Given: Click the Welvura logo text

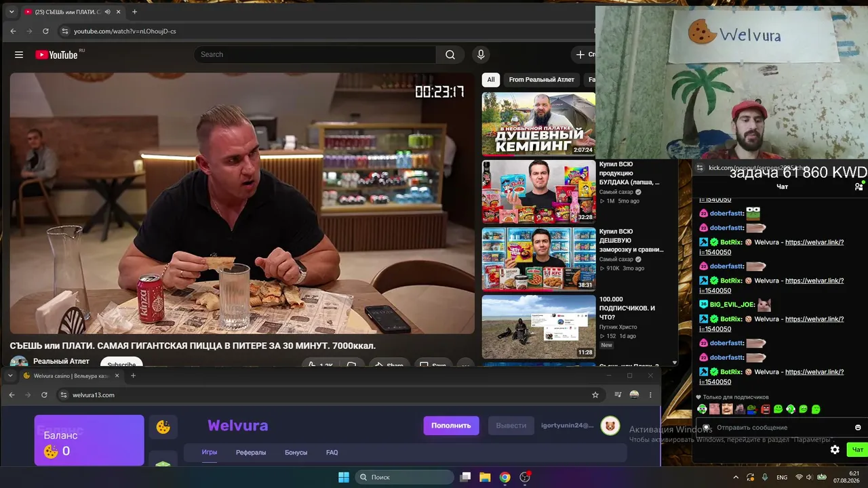Looking at the screenshot, I should tap(237, 426).
